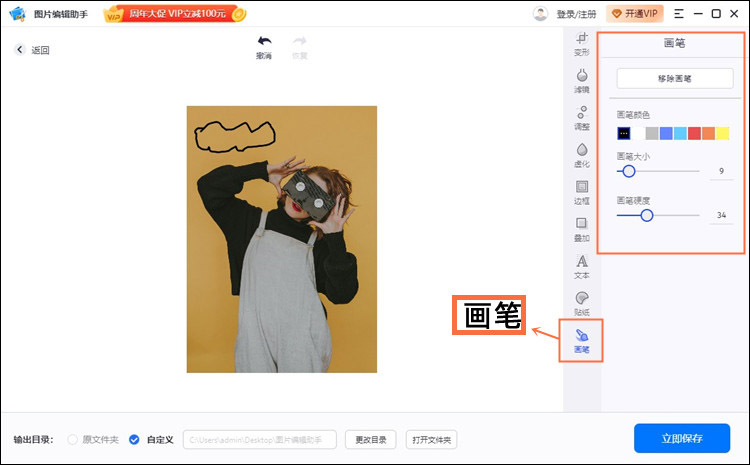The width and height of the screenshot is (750, 465).
Task: Click the 移除画笔 button
Action: pos(675,78)
